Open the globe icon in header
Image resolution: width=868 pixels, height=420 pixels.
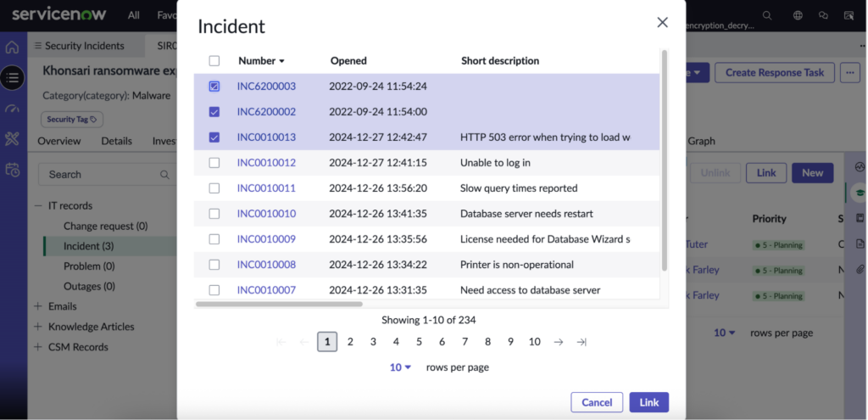coord(798,15)
